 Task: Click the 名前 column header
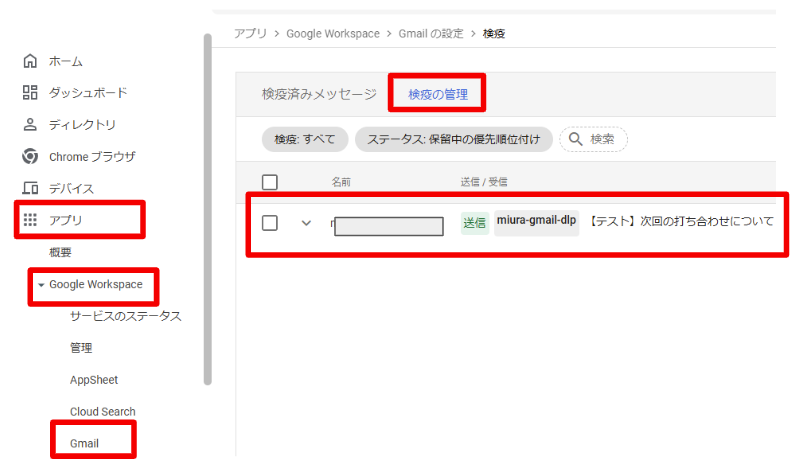pyautogui.click(x=341, y=182)
